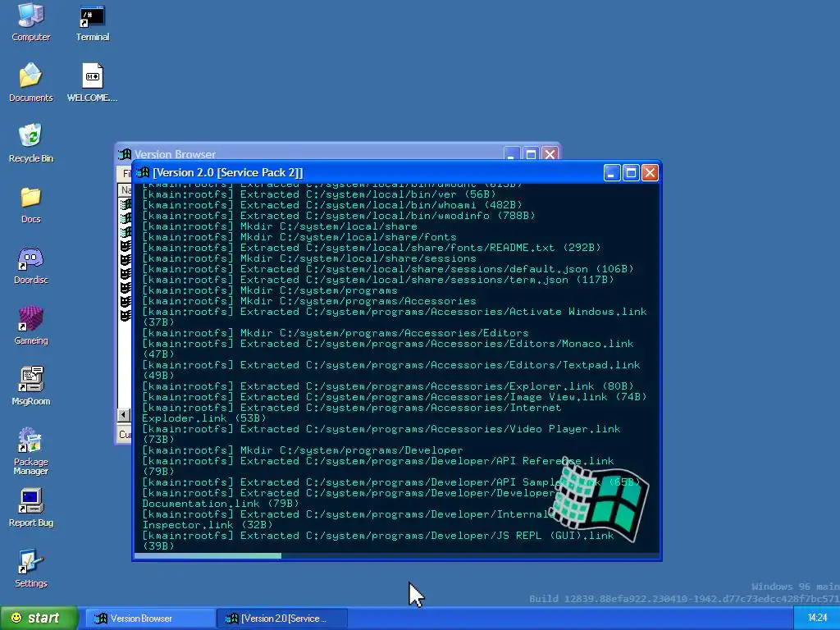Open the Package Manager icon

(30, 451)
